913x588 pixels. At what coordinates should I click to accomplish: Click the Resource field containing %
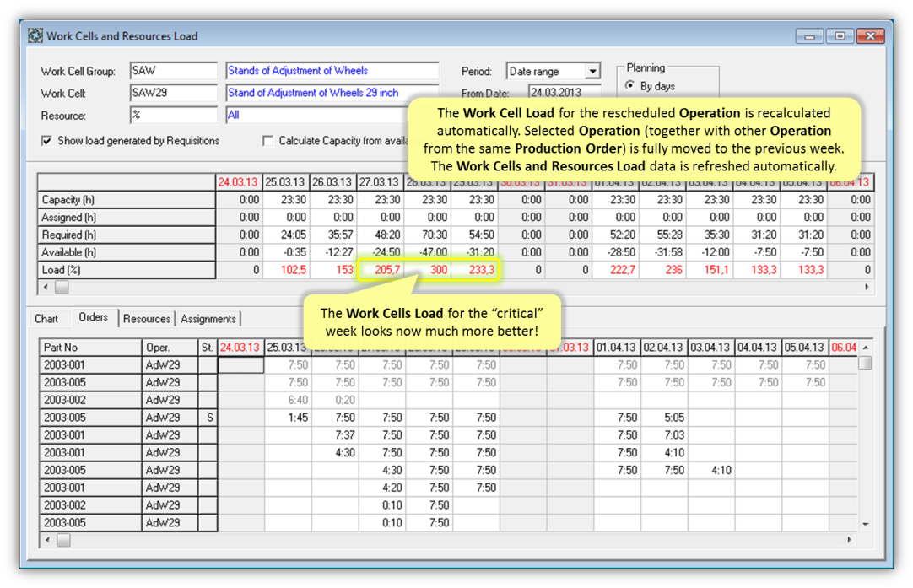pyautogui.click(x=174, y=115)
